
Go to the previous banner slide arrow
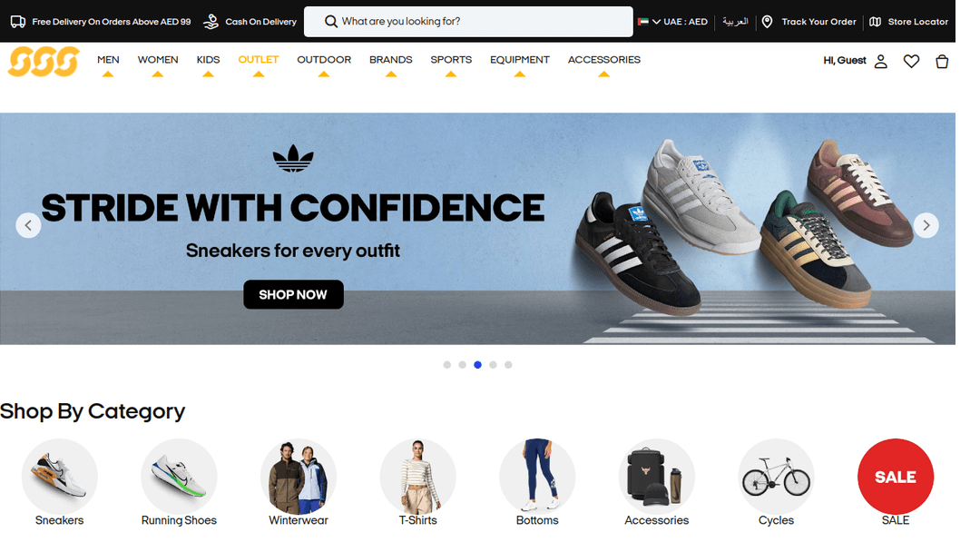tap(28, 225)
